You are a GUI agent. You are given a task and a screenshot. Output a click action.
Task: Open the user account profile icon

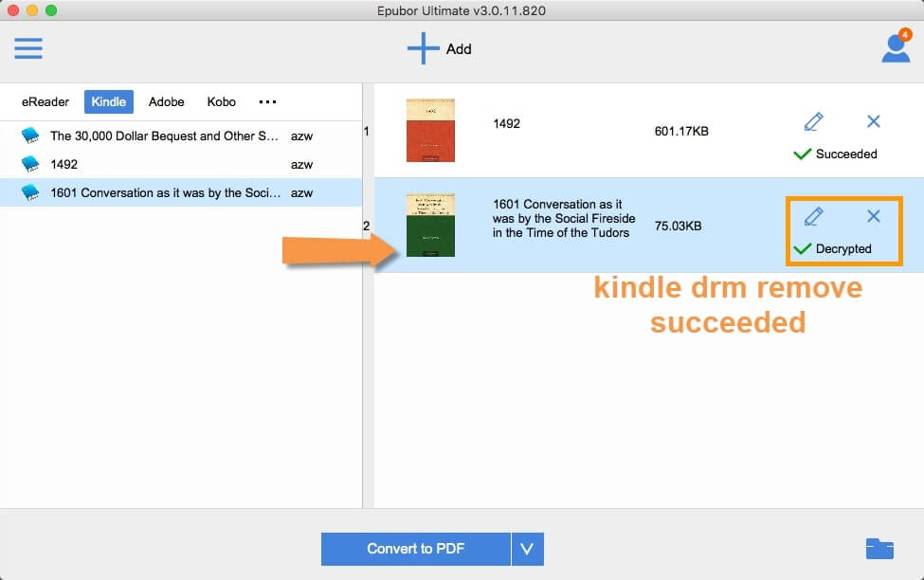(x=896, y=47)
